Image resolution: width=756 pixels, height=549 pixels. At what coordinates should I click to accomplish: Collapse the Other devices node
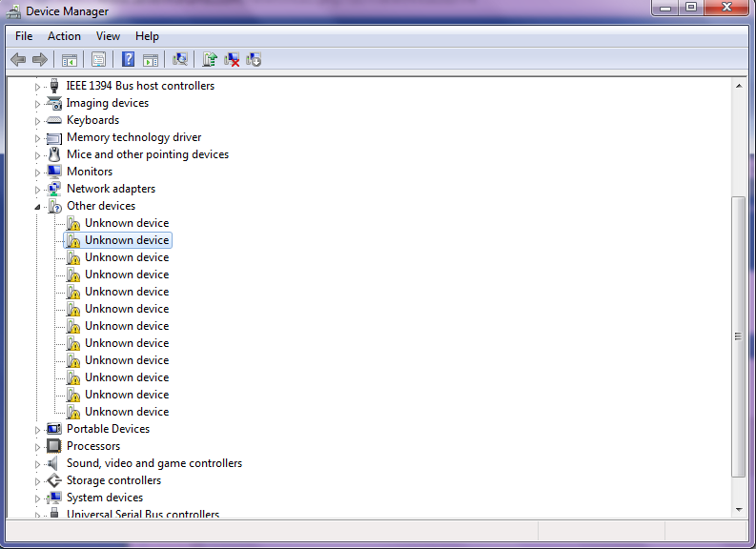point(37,207)
